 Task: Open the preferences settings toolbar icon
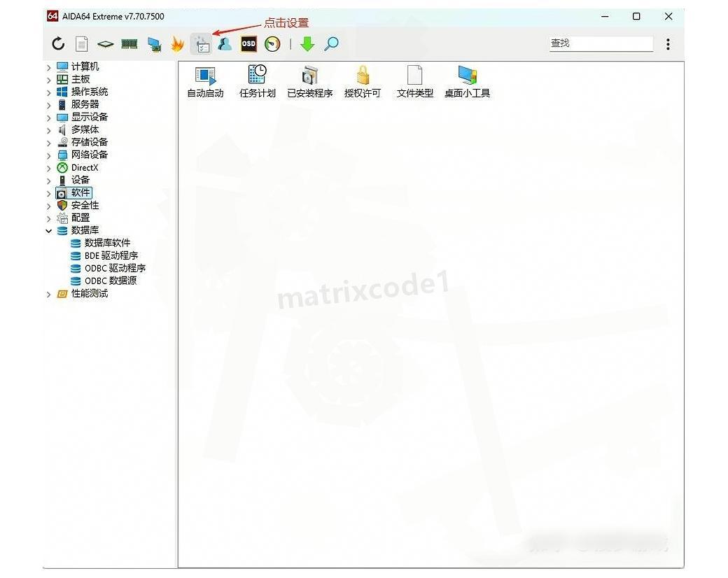coord(201,44)
